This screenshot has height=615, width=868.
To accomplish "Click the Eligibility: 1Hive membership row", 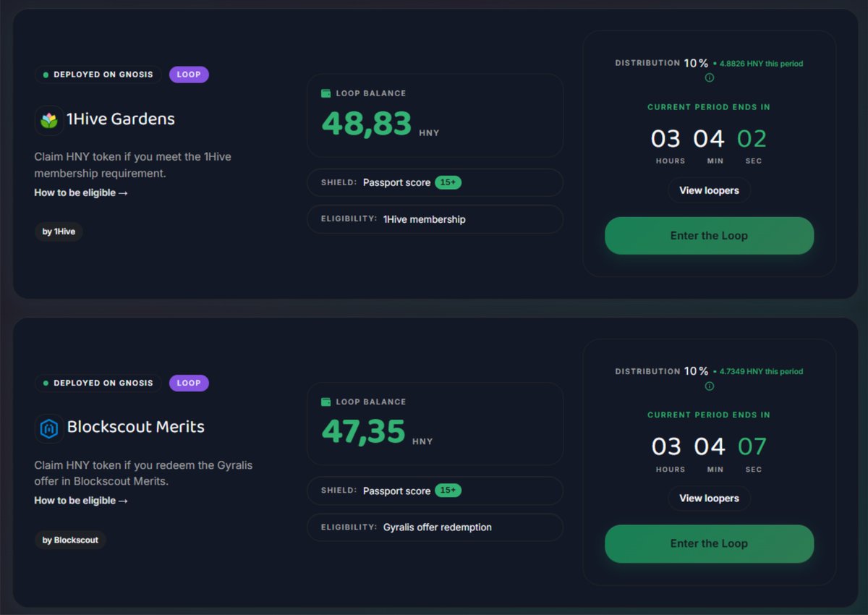I will pos(435,219).
